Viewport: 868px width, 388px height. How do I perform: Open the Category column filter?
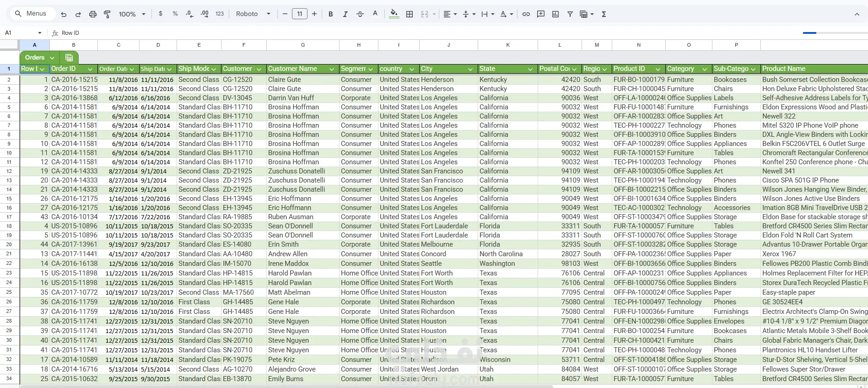point(705,69)
